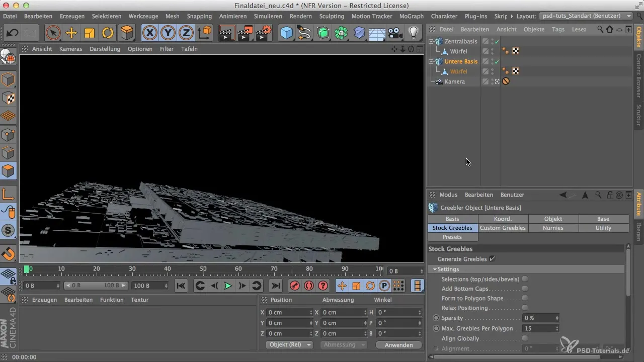Toggle X axis lock
This screenshot has height=362, width=644.
[x=149, y=33]
